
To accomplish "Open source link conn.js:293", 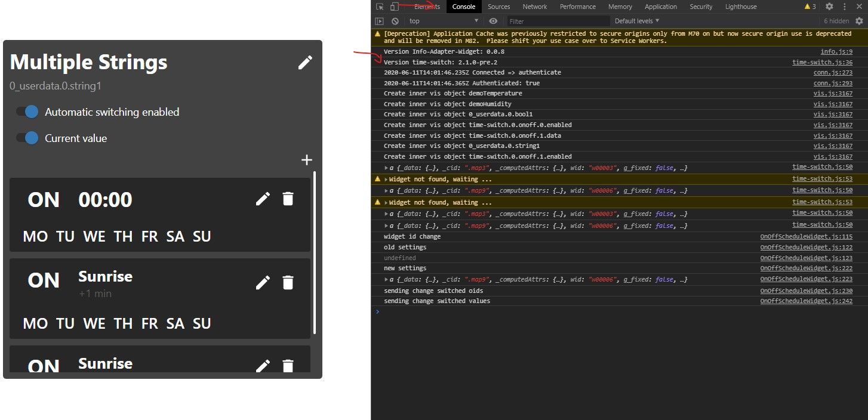I will pos(833,83).
